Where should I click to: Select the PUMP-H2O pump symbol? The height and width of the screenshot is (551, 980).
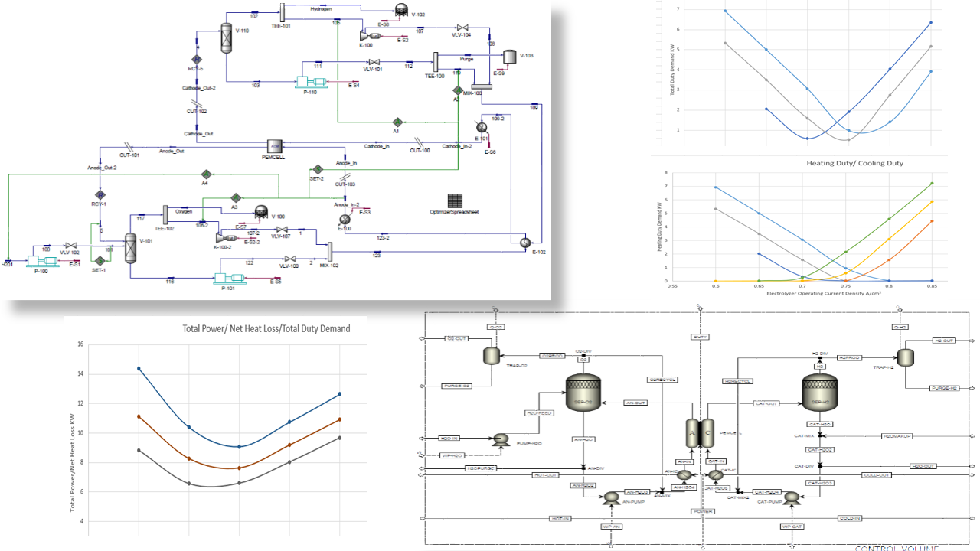click(502, 439)
